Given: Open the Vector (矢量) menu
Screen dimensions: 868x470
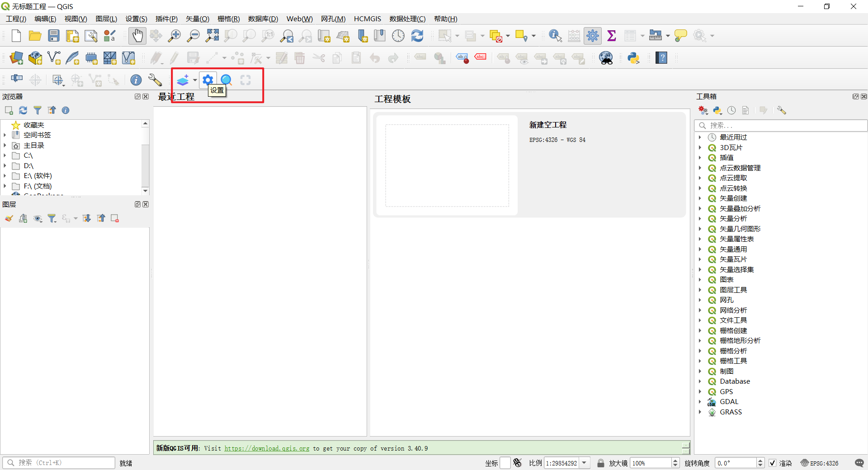Looking at the screenshot, I should 198,19.
